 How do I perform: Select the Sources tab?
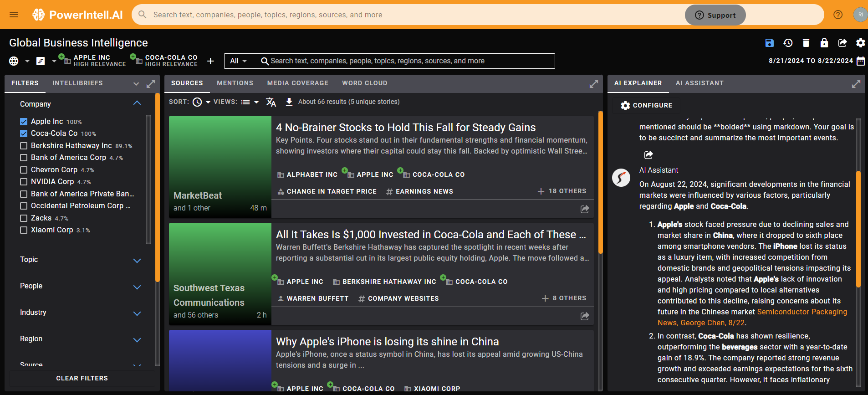click(187, 83)
